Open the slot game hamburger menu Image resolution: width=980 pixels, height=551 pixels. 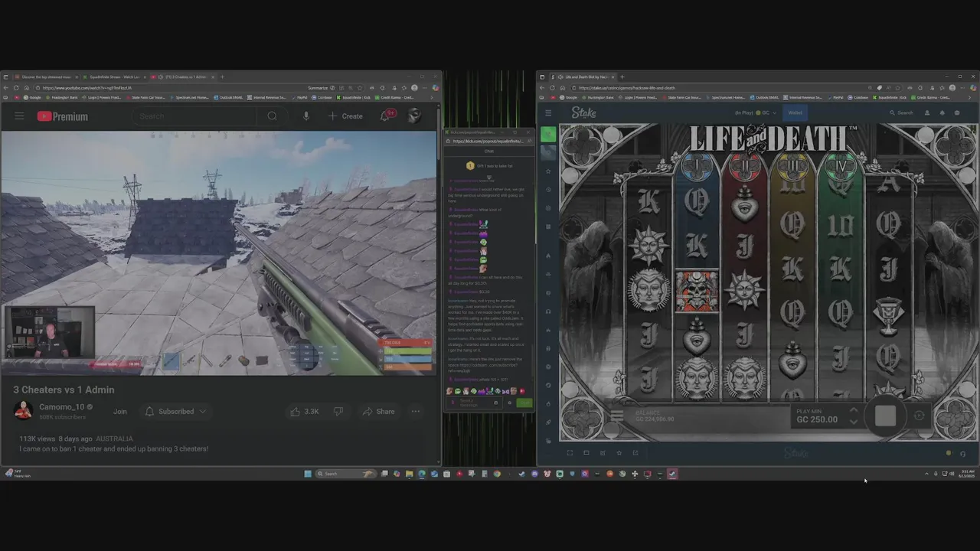(x=617, y=416)
